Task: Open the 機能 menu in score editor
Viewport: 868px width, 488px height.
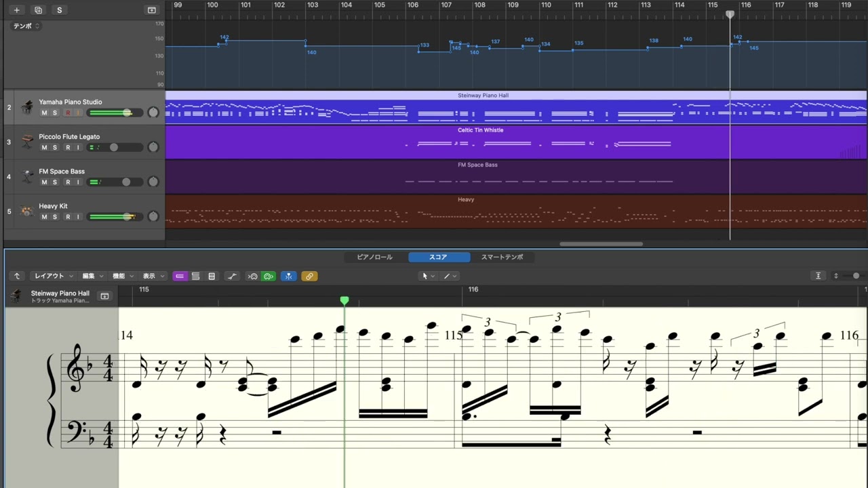Action: click(122, 276)
